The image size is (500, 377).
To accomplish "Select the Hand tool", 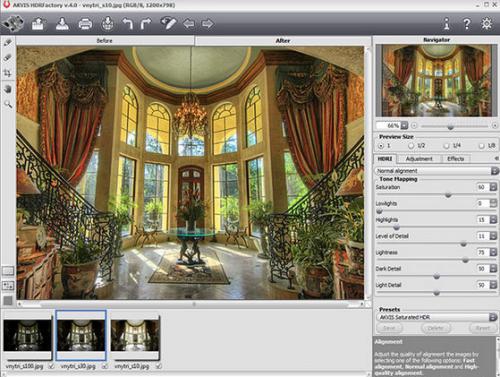I will (8, 89).
